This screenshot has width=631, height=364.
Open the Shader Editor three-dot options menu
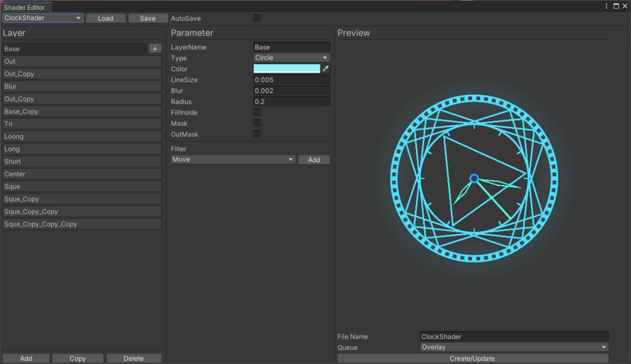(x=606, y=6)
